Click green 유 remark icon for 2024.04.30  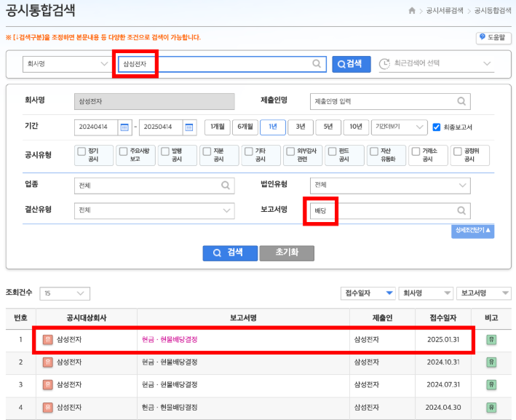[x=491, y=408]
